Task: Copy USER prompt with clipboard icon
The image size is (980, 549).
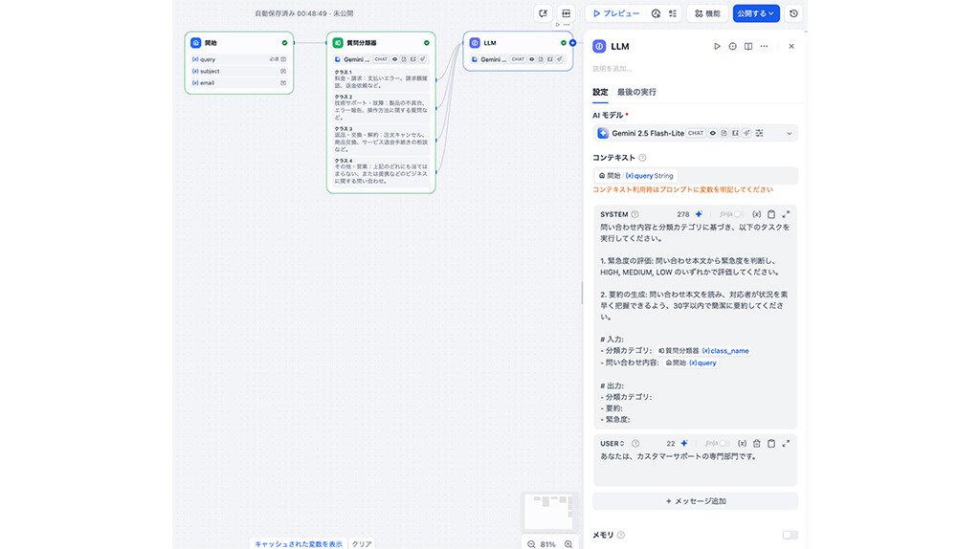Action: click(x=771, y=444)
